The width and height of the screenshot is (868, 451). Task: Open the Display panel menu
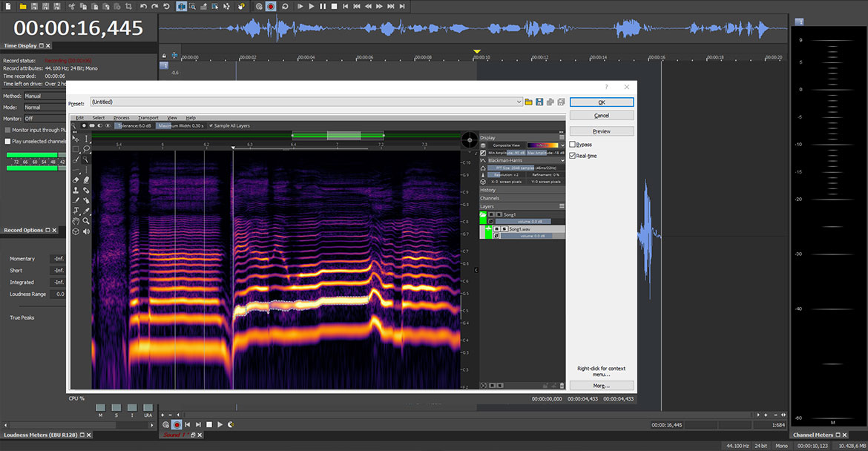[x=562, y=137]
